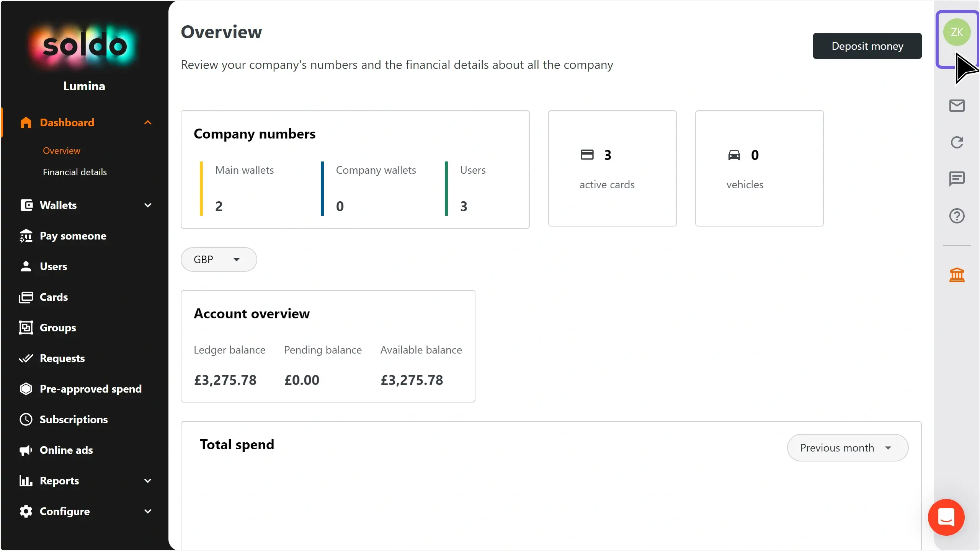Click the Deposit money button
980x551 pixels.
[x=867, y=46]
